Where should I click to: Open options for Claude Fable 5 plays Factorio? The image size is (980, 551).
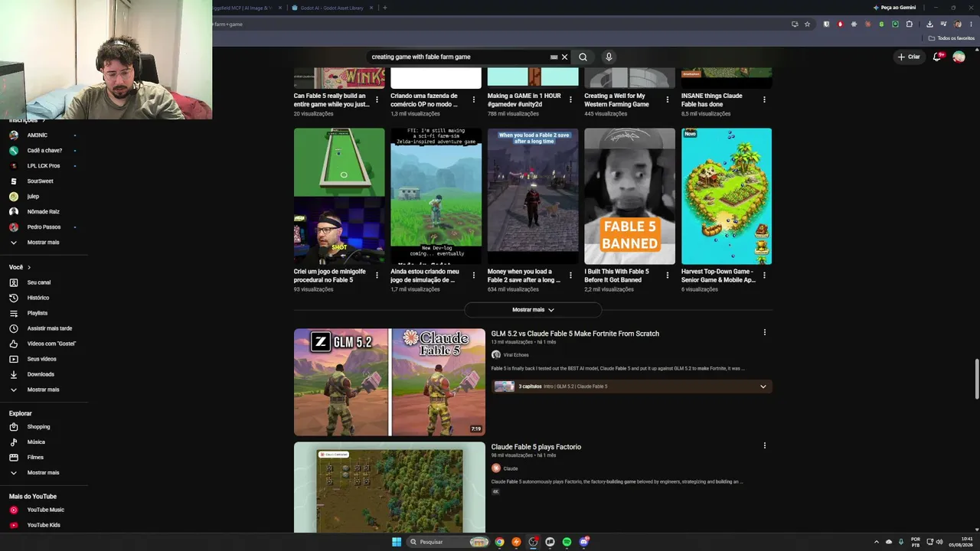[764, 445]
